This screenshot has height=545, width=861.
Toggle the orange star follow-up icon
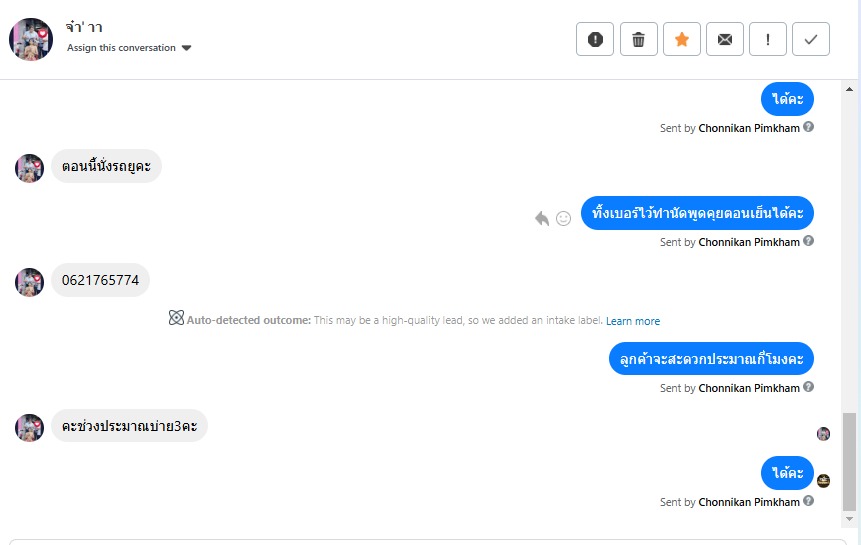pos(681,39)
